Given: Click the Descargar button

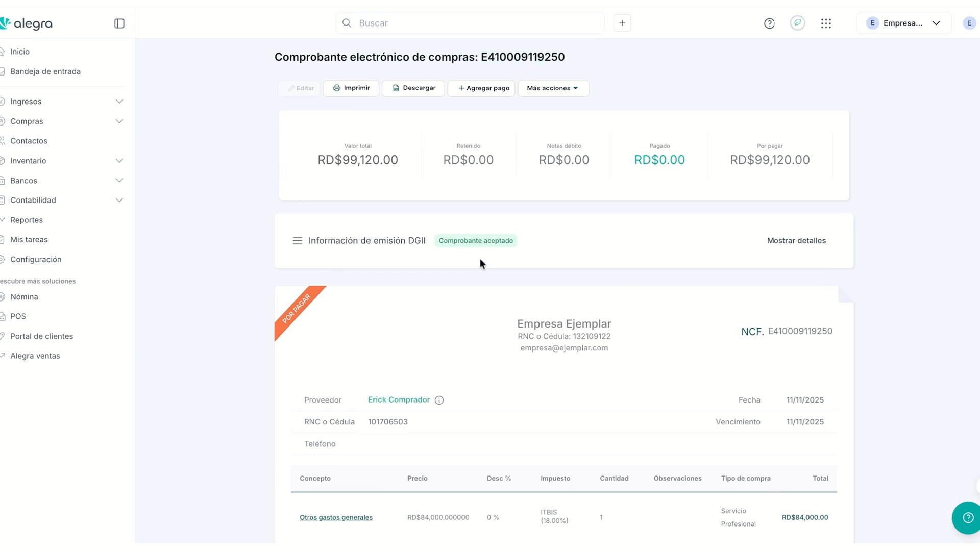Looking at the screenshot, I should (413, 88).
